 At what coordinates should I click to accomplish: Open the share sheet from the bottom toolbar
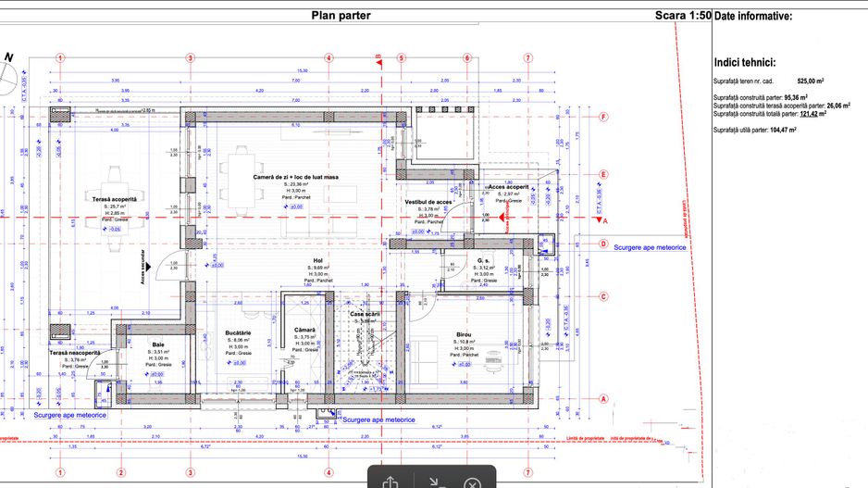point(391,482)
